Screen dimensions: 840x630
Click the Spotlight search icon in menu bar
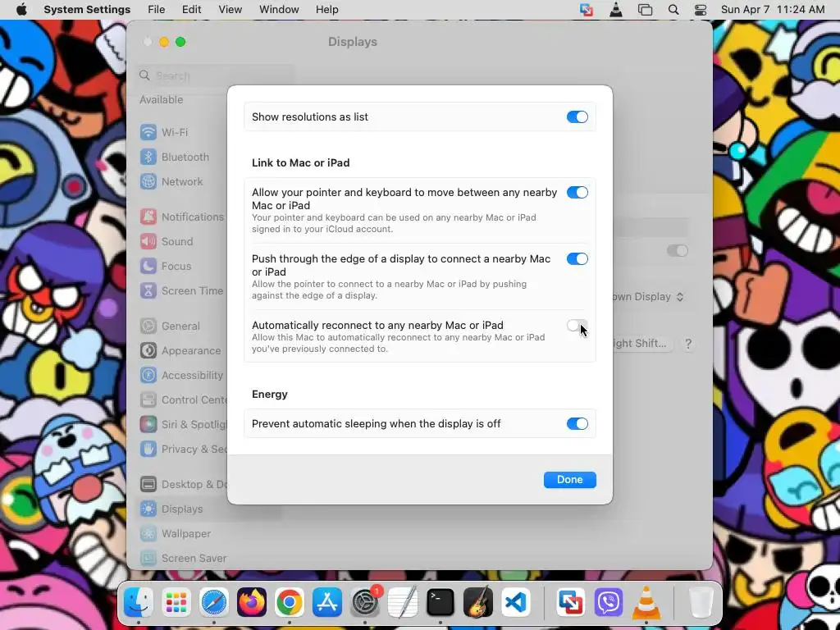(673, 10)
